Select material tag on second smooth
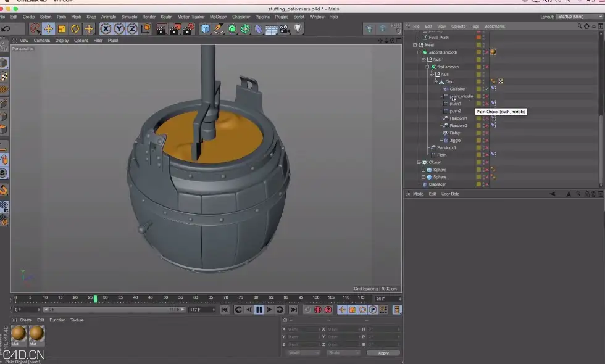Viewport: 605px width, 364px height. click(493, 52)
